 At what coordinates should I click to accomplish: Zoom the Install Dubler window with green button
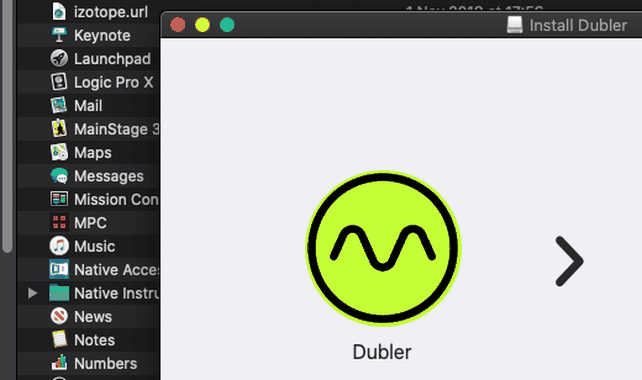coord(227,25)
